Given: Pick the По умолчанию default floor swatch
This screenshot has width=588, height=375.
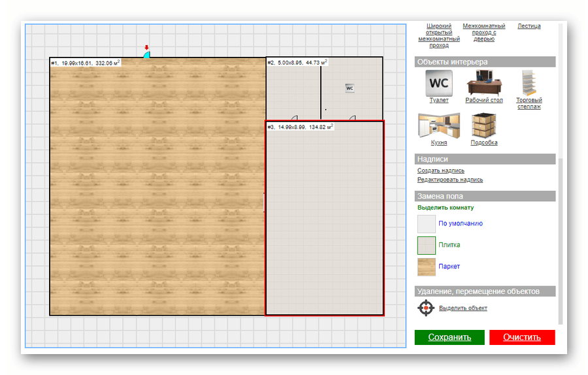Looking at the screenshot, I should pyautogui.click(x=426, y=223).
